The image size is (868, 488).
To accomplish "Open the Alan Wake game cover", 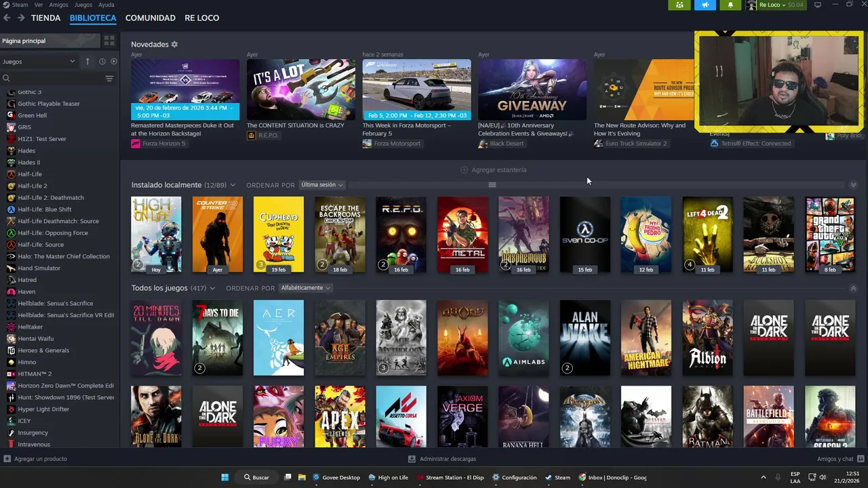I will pyautogui.click(x=585, y=338).
